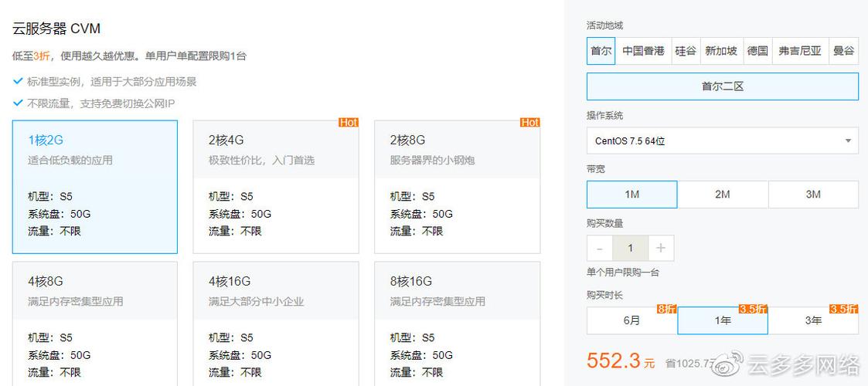Choose 1年 purchase duration
Viewport: 868px width, 386px height.
coord(723,320)
